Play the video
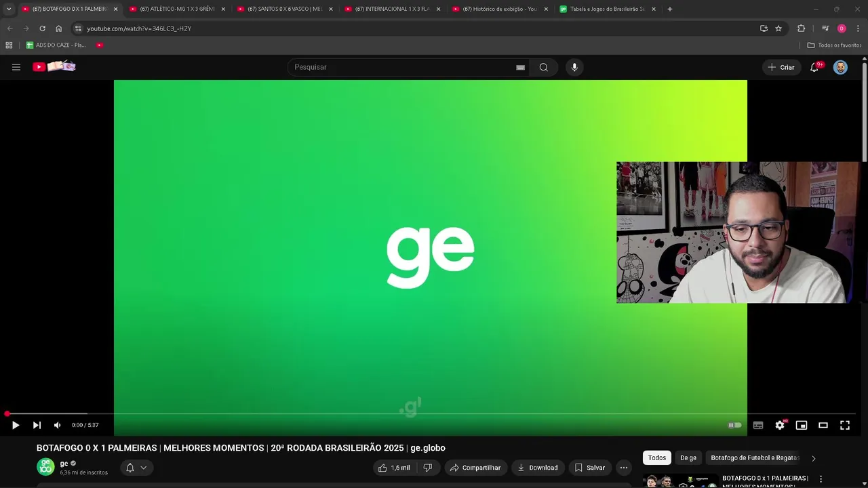The image size is (868, 488). pos(16,425)
